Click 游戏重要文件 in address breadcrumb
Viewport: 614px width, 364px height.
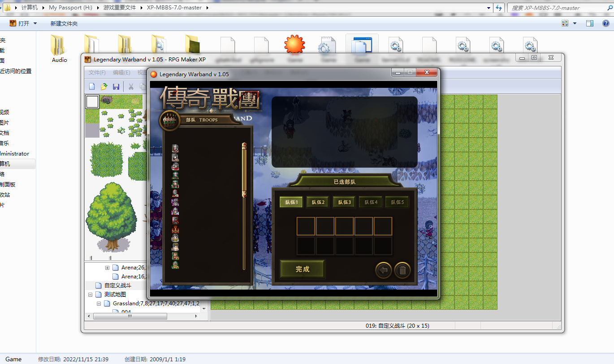120,8
